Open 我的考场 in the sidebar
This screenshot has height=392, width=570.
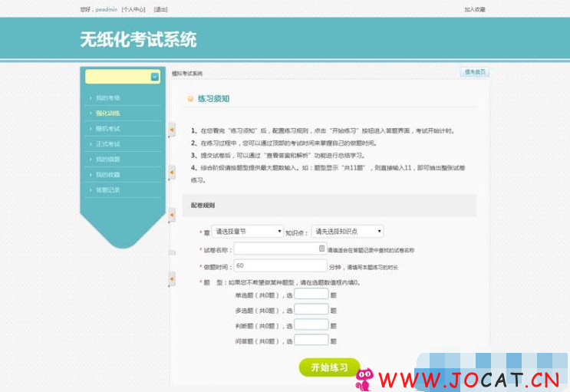tap(107, 98)
